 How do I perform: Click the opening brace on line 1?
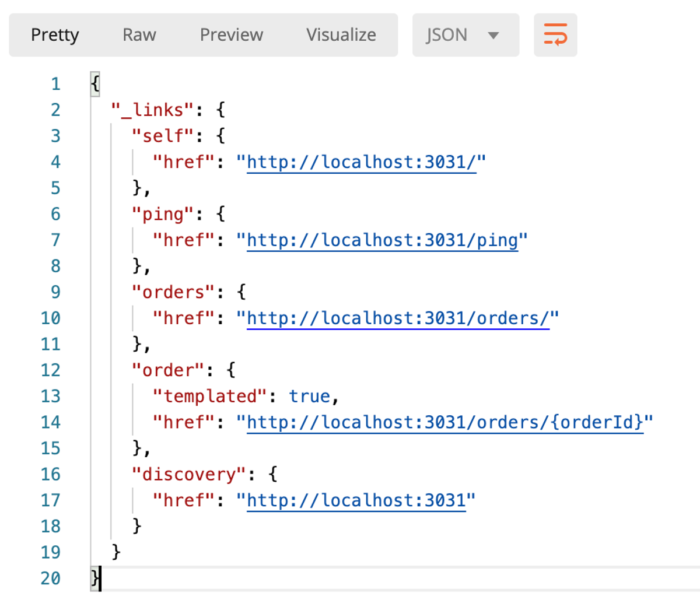(x=95, y=84)
